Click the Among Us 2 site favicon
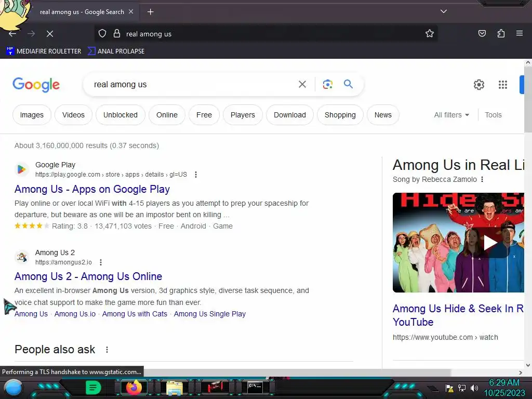This screenshot has width=532, height=399. [x=21, y=257]
